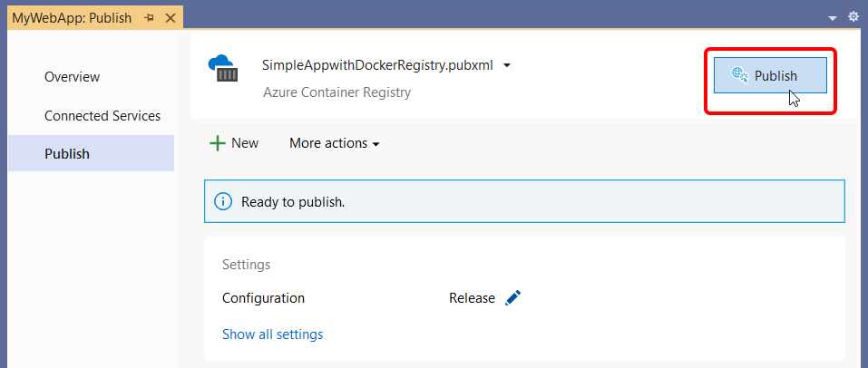Image resolution: width=868 pixels, height=368 pixels.
Task: Open the More actions dropdown
Action: 334,143
